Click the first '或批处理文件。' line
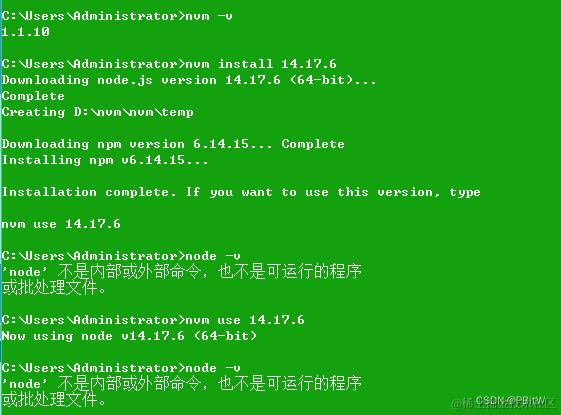Viewport: 561px width, 415px height. coord(54,288)
